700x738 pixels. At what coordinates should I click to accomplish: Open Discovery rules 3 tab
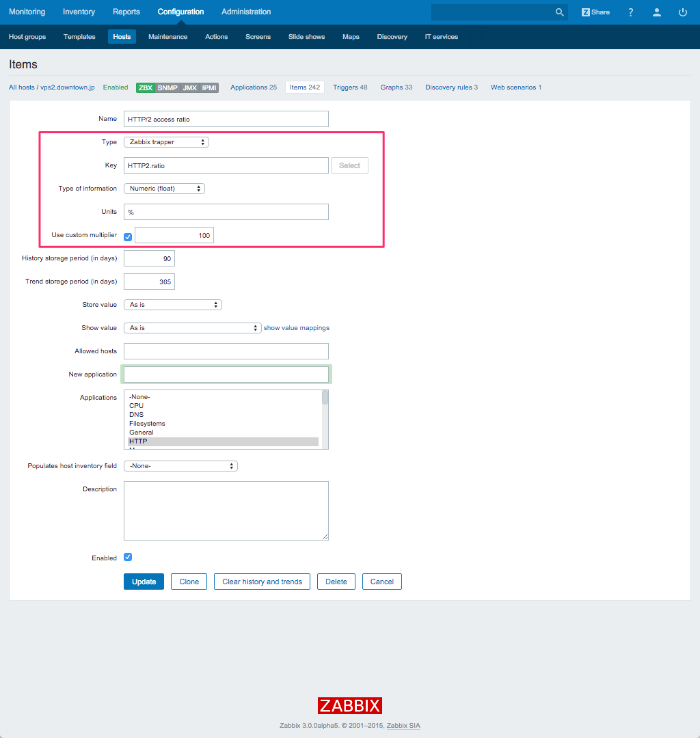(451, 87)
